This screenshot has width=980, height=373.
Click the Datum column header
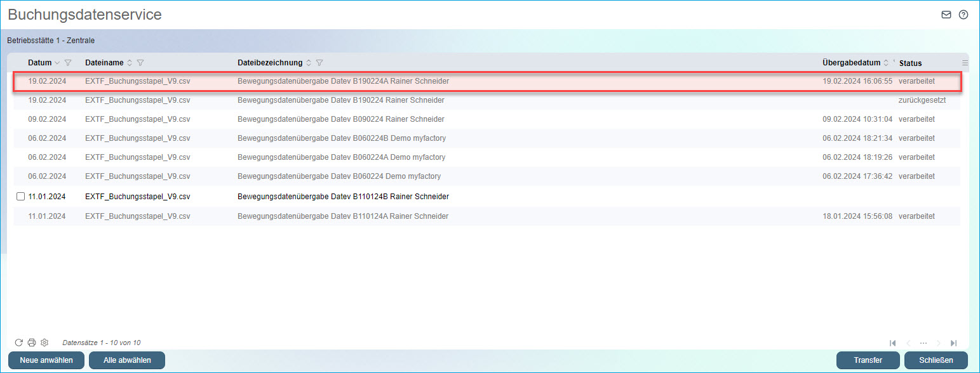(x=40, y=63)
